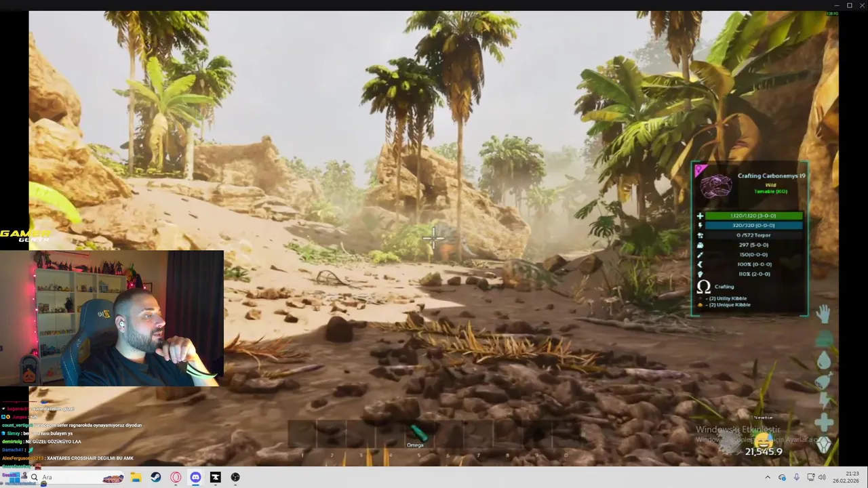
Task: Click the "Crafting Carbonemys 19" title
Action: pos(771,176)
